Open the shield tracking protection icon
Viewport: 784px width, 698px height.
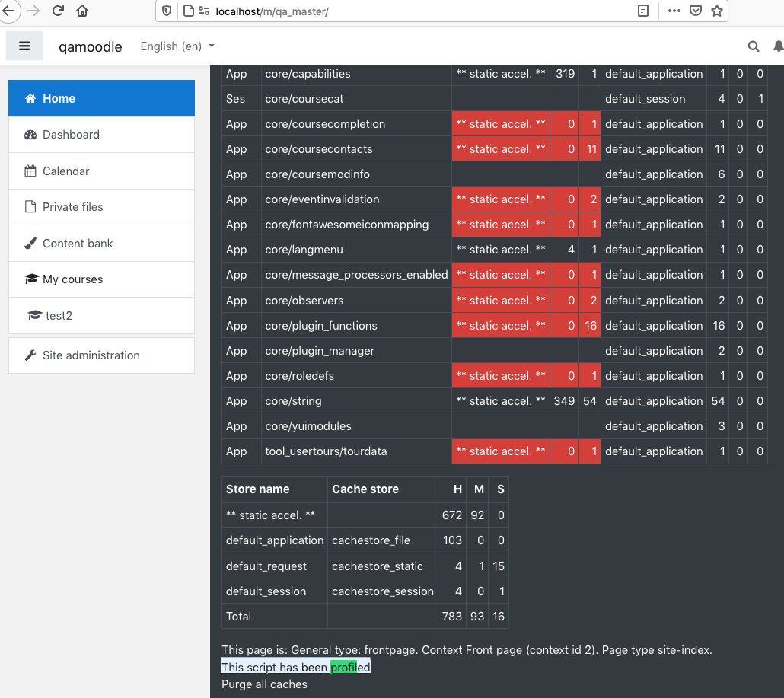coord(167,11)
